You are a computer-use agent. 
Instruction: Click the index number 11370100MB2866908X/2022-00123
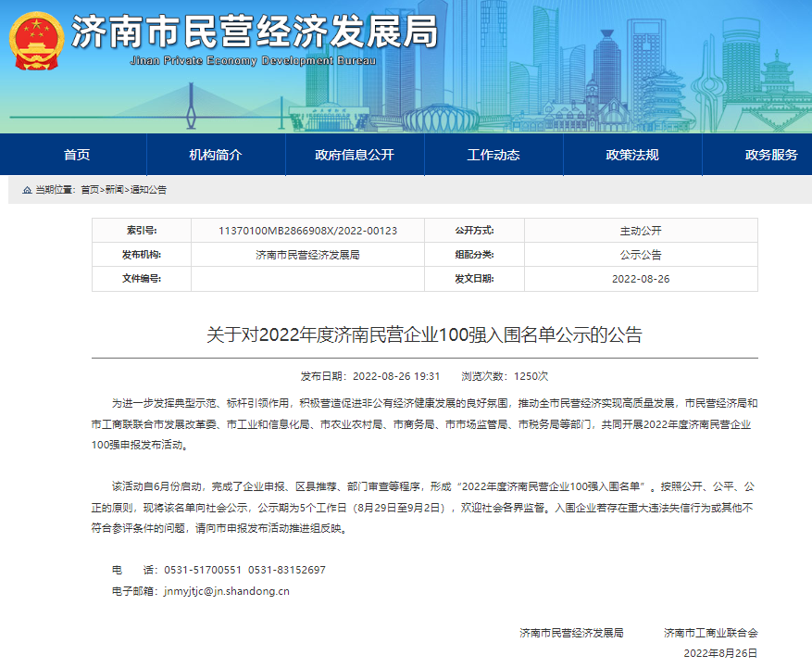[307, 231]
